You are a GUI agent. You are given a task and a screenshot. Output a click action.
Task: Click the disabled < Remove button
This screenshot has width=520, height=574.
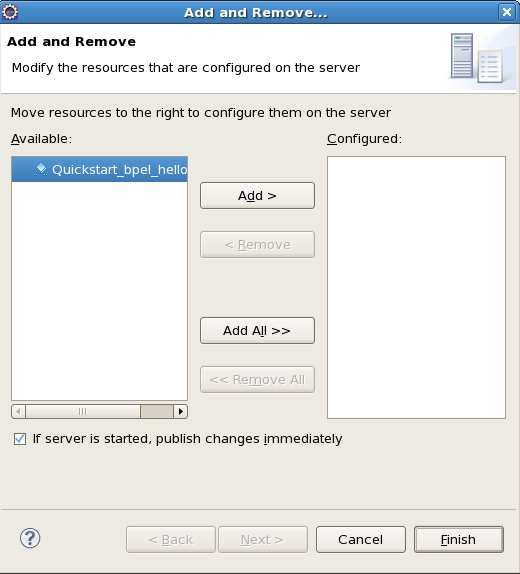(x=257, y=245)
